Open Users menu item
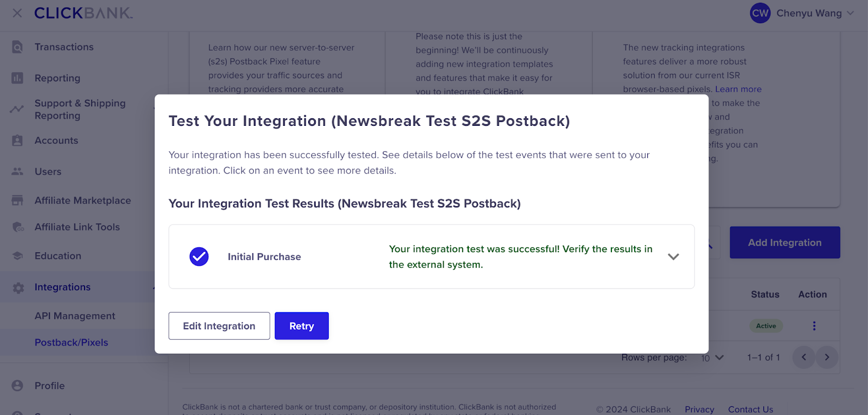The width and height of the screenshot is (868, 415). (48, 171)
